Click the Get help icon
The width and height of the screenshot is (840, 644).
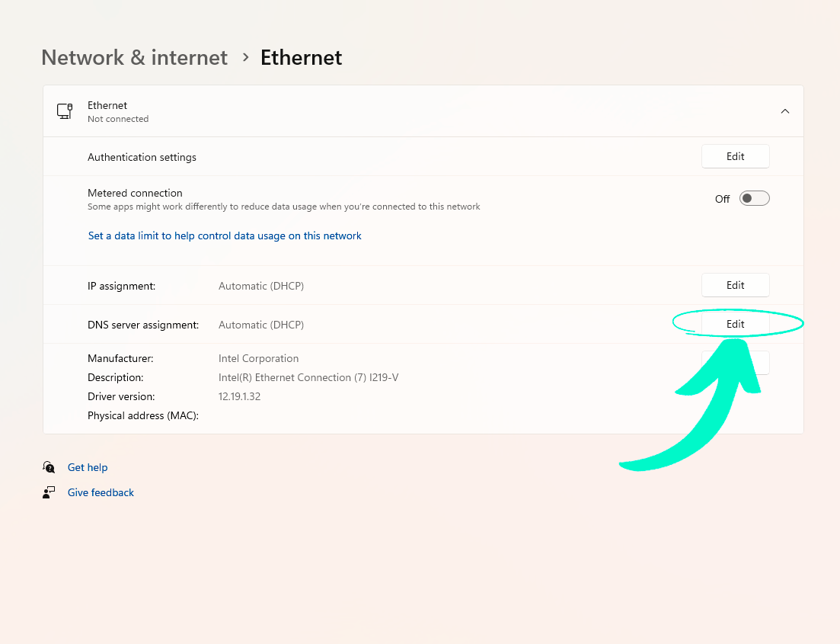click(x=49, y=467)
